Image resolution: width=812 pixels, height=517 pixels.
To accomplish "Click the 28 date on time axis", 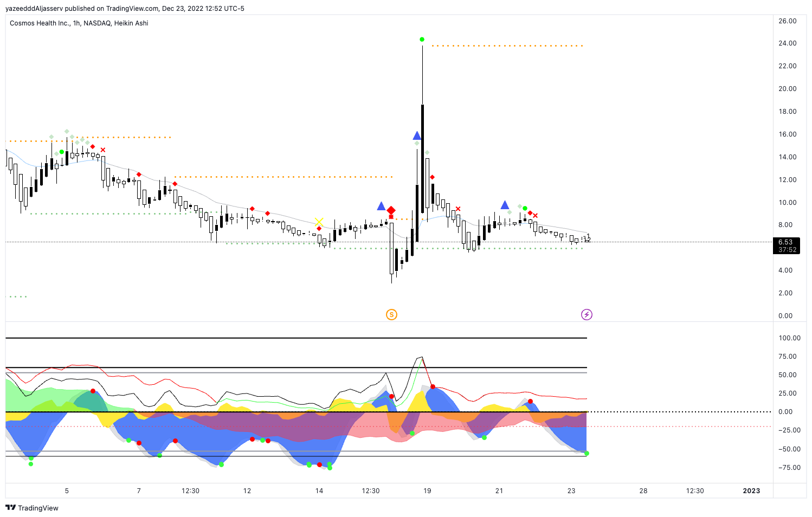I will pyautogui.click(x=643, y=491).
